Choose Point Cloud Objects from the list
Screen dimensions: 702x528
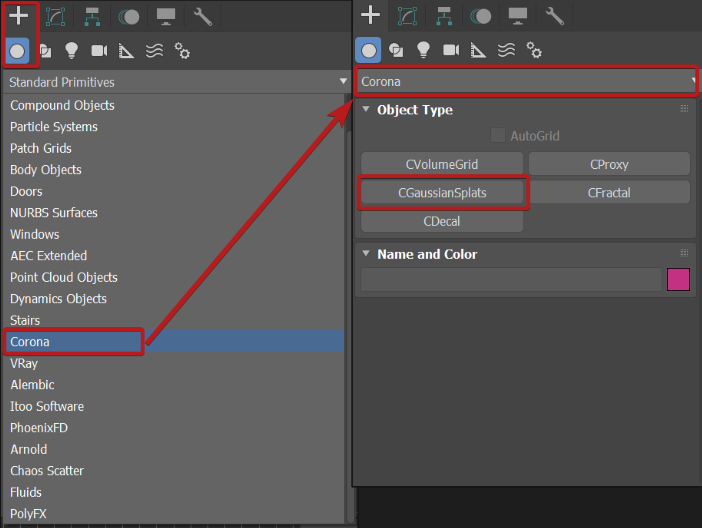pyautogui.click(x=174, y=277)
